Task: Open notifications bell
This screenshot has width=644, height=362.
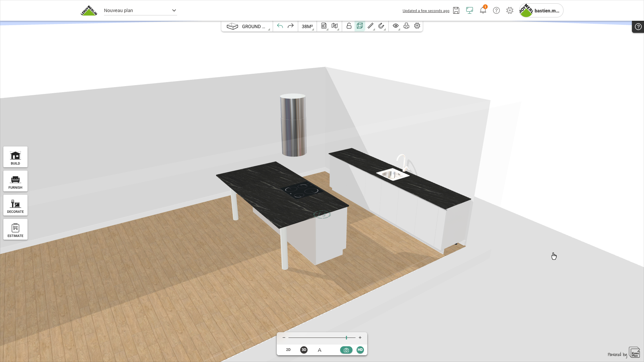Action: pyautogui.click(x=483, y=10)
